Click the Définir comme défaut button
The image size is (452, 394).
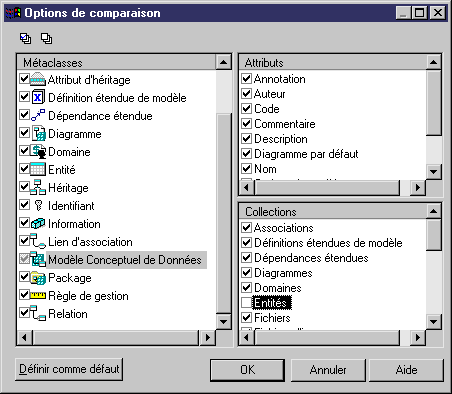69,369
